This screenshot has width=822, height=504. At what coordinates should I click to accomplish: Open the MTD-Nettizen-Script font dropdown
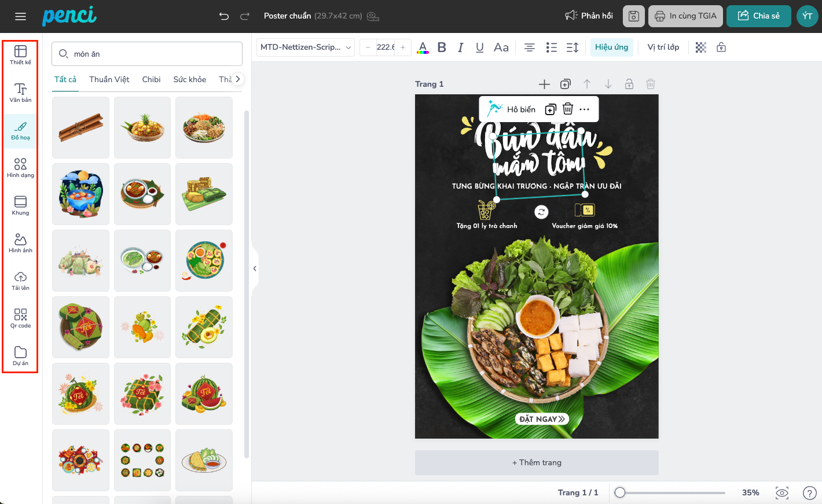(x=306, y=47)
